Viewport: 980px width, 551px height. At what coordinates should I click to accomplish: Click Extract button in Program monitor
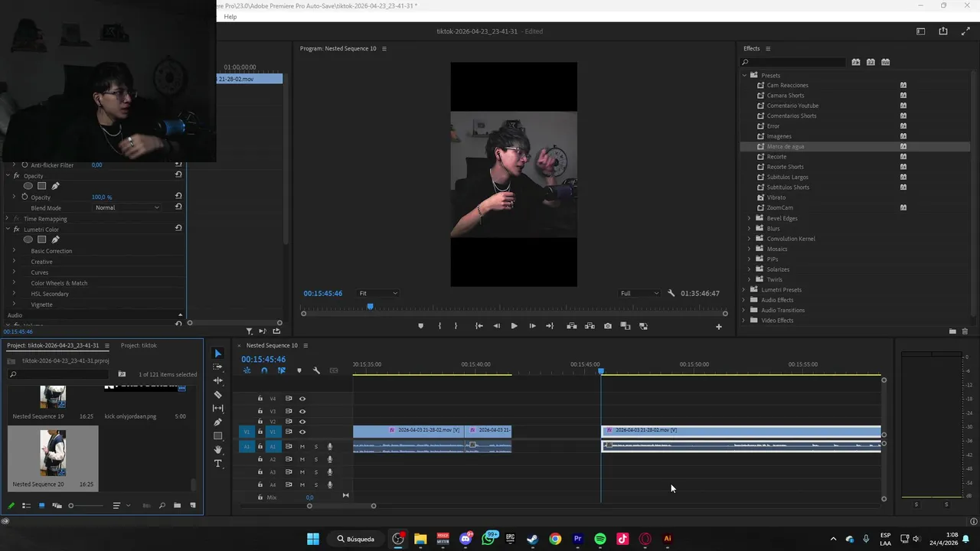(590, 326)
